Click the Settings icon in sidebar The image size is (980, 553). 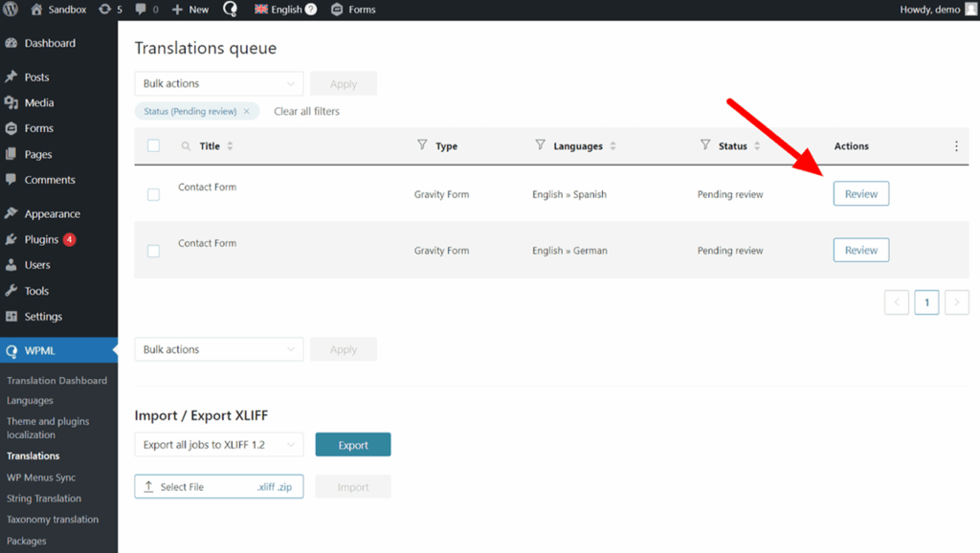coord(11,316)
